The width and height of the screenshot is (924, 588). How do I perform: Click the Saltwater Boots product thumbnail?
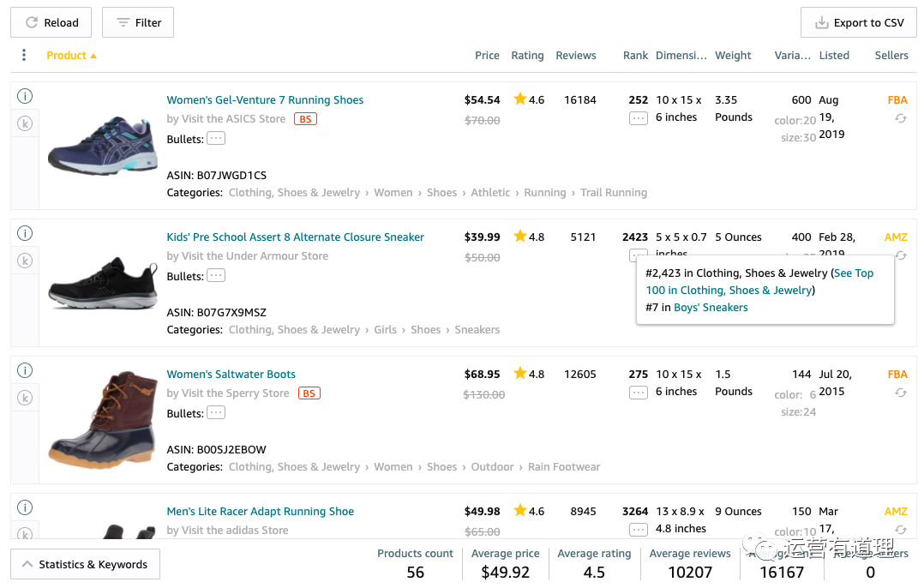click(x=101, y=420)
